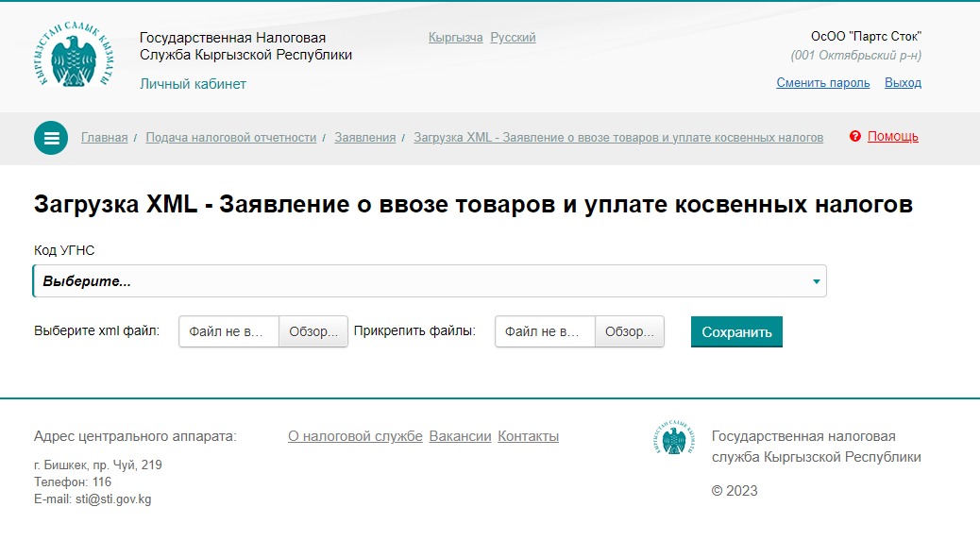Open Вакансии footer link
This screenshot has width=980, height=541.
tap(460, 436)
